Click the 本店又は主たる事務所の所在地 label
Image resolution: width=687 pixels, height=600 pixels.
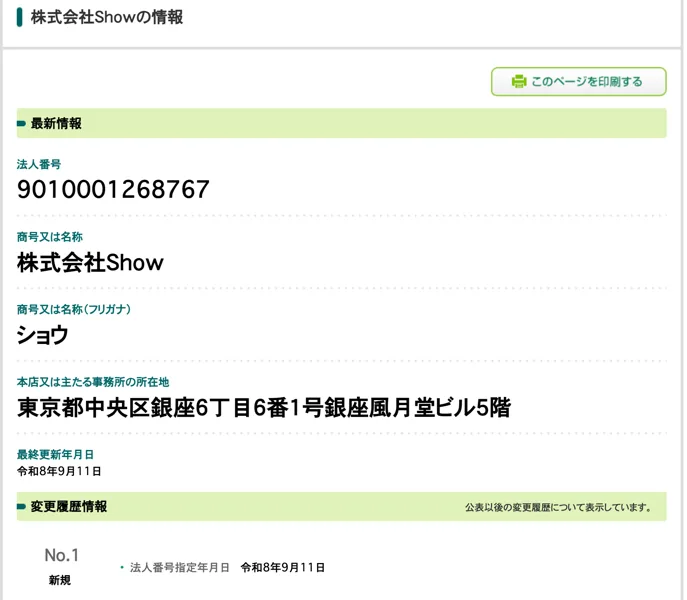point(93,382)
